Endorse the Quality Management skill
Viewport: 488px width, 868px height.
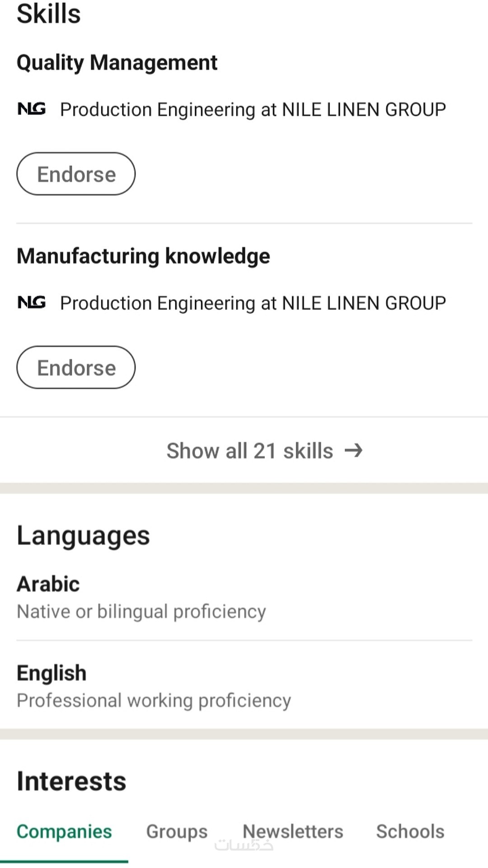(76, 174)
